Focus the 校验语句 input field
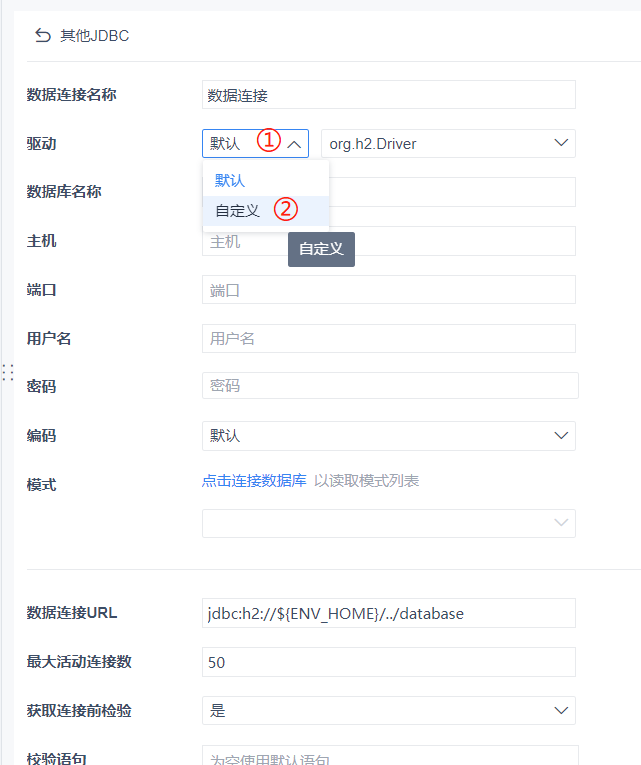 [388, 756]
